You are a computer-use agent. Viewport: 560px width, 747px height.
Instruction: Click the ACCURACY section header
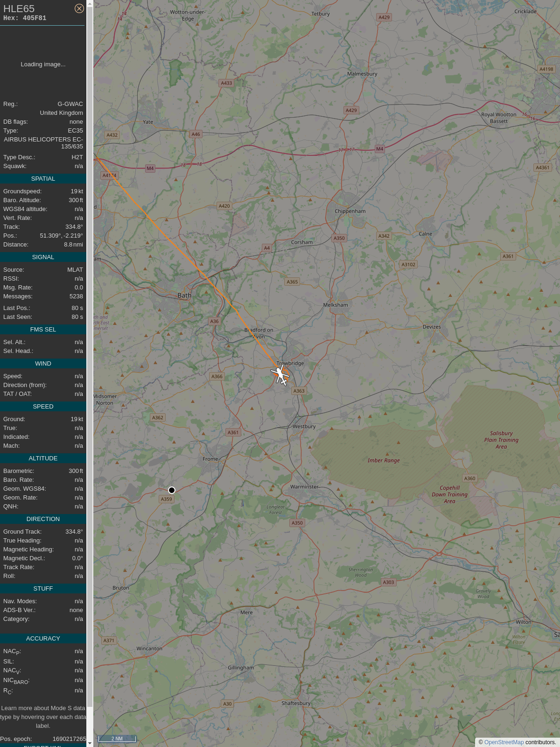[x=43, y=639]
